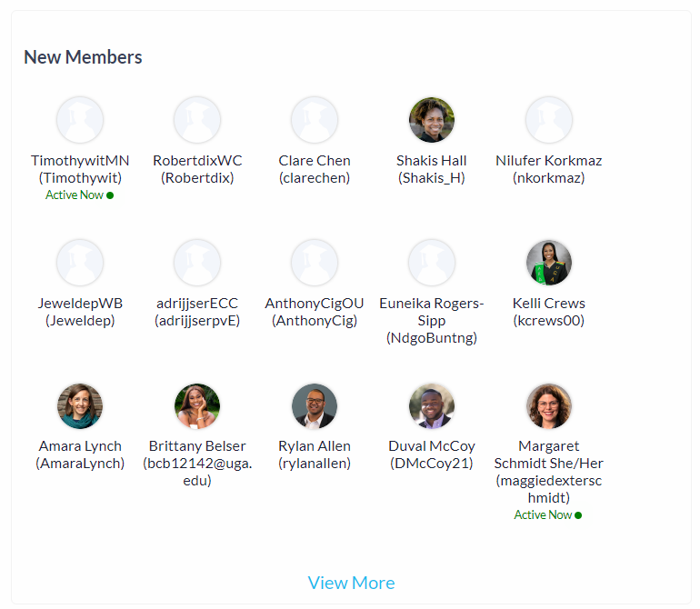Open Clare Chen (clarechen) name link
This screenshot has width=700, height=609.
[315, 169]
